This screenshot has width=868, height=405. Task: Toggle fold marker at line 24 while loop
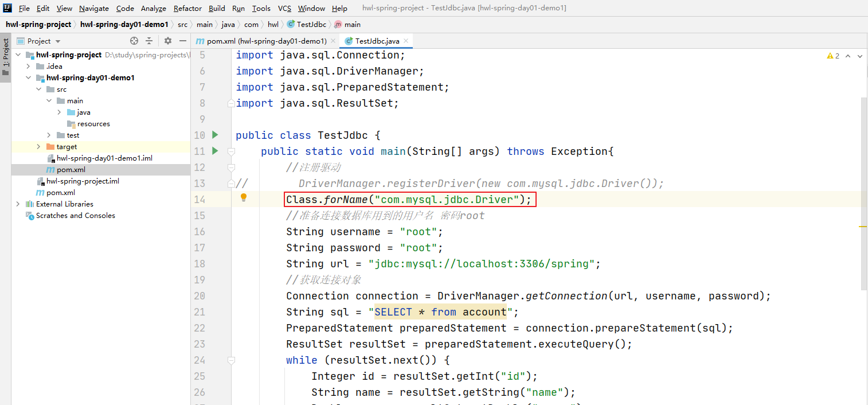point(231,360)
